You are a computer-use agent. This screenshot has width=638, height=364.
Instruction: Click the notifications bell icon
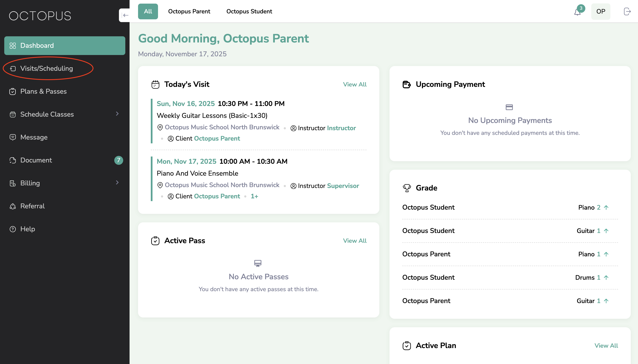(x=577, y=12)
